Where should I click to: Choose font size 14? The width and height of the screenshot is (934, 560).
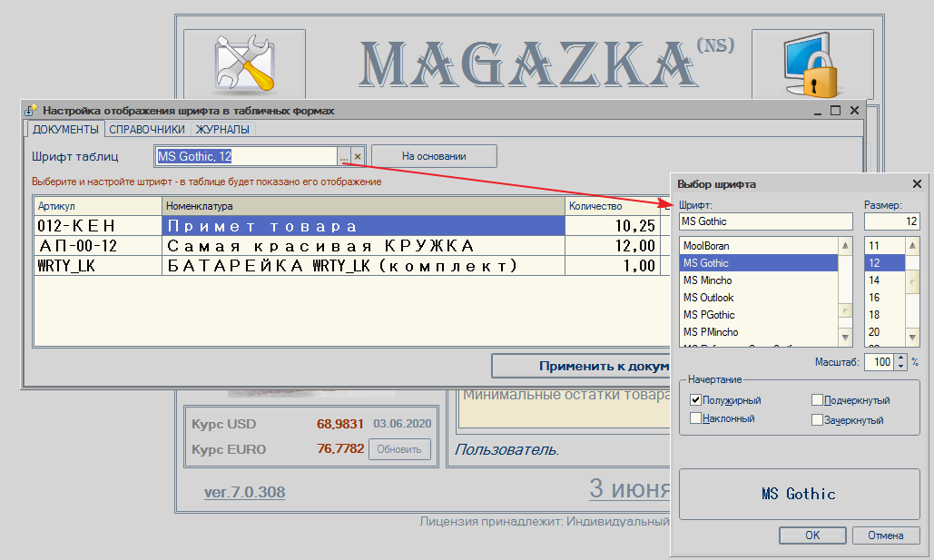885,280
